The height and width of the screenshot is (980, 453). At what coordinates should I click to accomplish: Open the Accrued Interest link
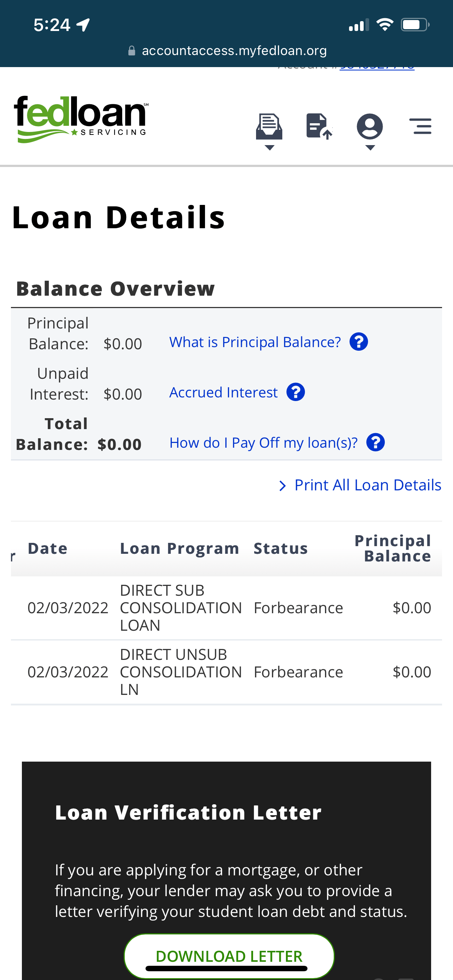point(223,392)
